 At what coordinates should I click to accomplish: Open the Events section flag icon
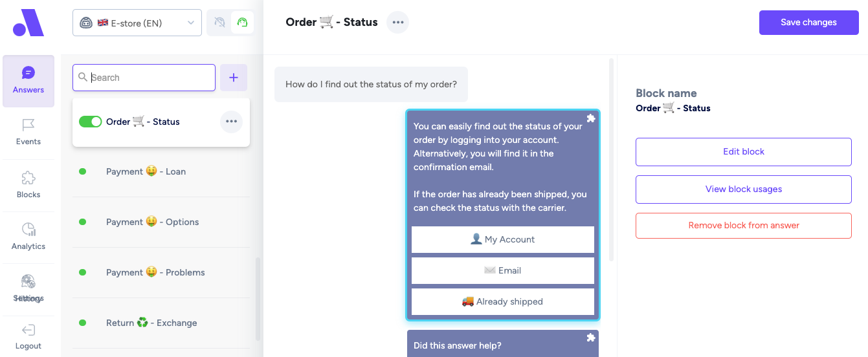(28, 125)
